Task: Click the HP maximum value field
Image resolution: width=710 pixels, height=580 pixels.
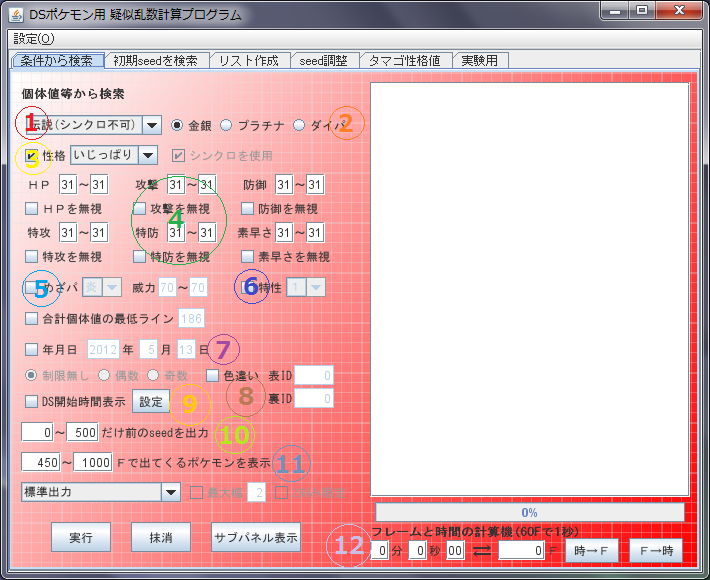Action: (99, 185)
